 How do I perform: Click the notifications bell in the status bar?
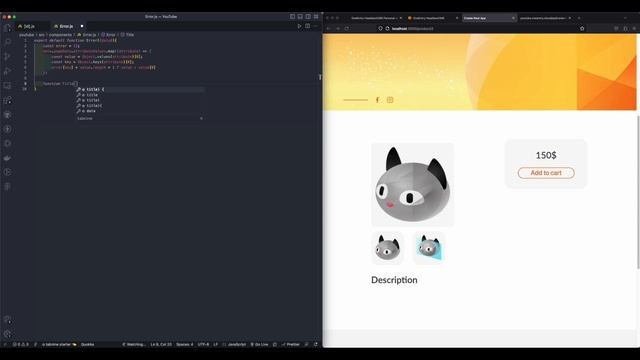pos(316,344)
